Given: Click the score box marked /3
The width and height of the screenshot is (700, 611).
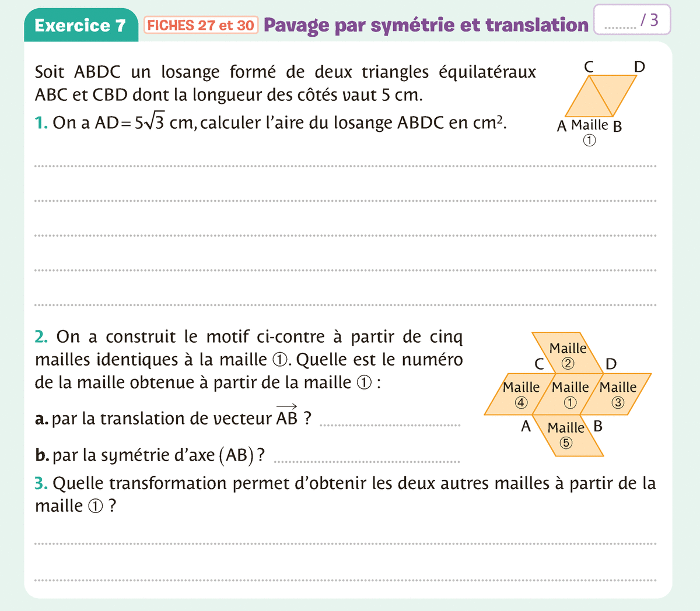Looking at the screenshot, I should [632, 20].
